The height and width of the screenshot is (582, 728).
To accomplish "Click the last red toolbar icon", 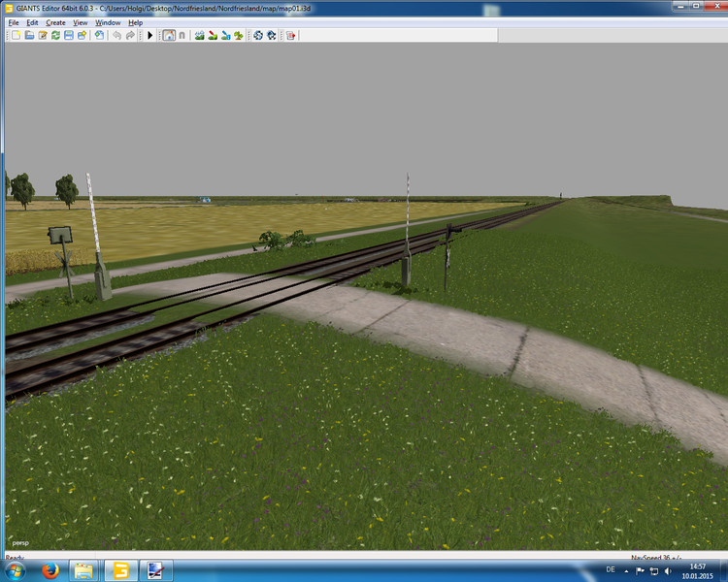I will click(x=290, y=35).
